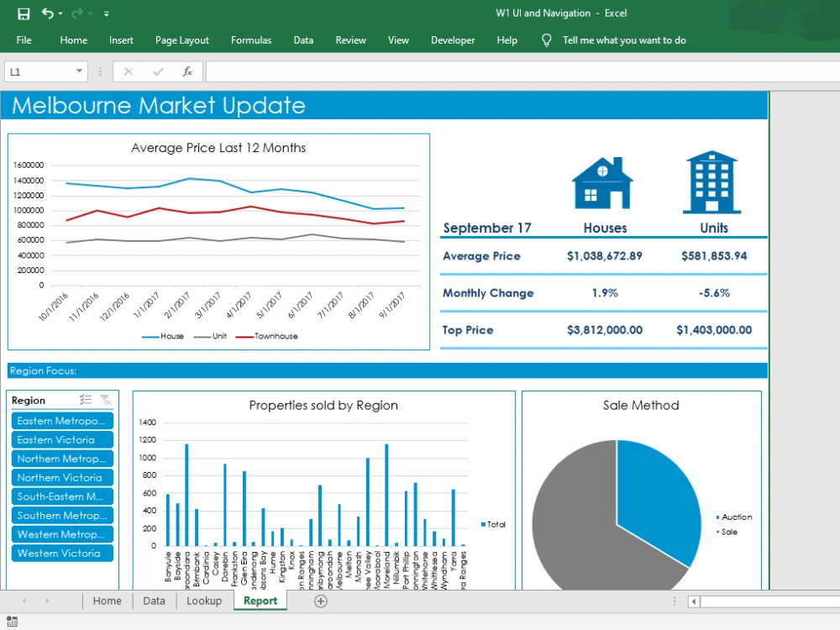
Task: Toggle the Southern Metropolitan slicer item
Action: click(x=62, y=516)
